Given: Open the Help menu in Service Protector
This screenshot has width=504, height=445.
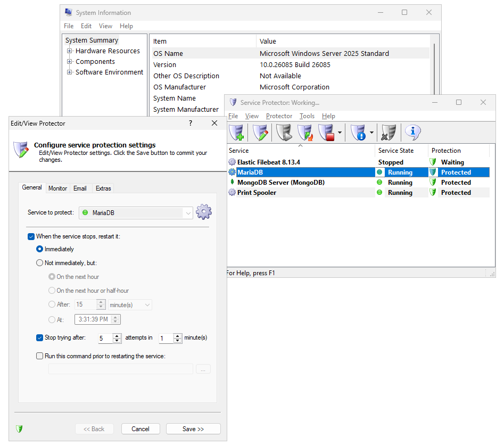Looking at the screenshot, I should pos(328,116).
